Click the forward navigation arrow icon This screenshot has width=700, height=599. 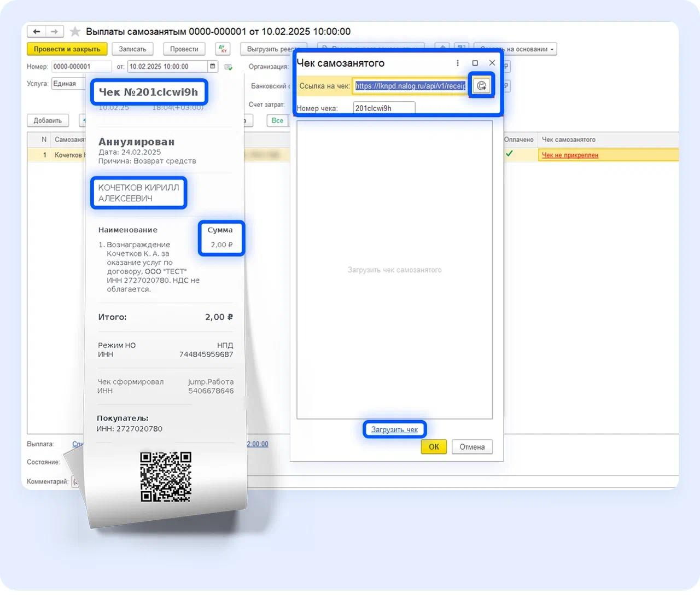(54, 31)
